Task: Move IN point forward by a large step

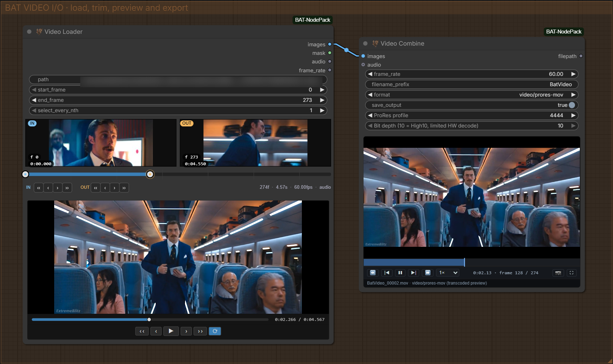Action: click(67, 188)
